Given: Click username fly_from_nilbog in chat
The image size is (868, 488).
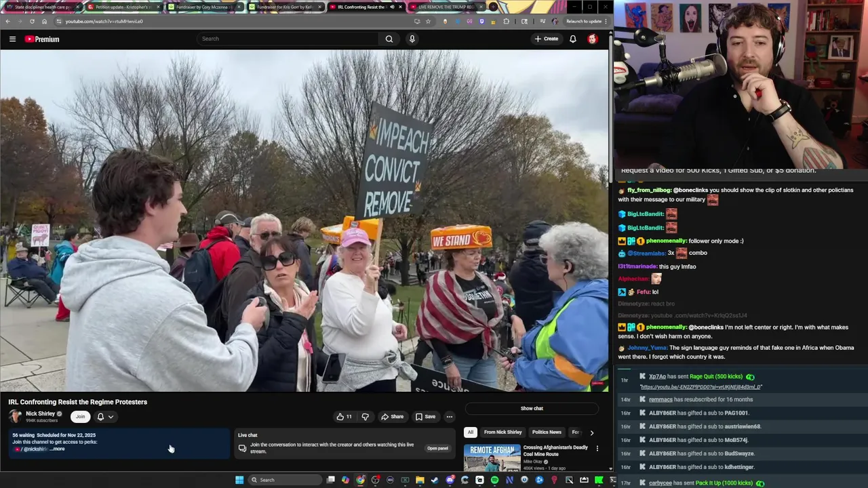Looking at the screenshot, I should point(649,190).
